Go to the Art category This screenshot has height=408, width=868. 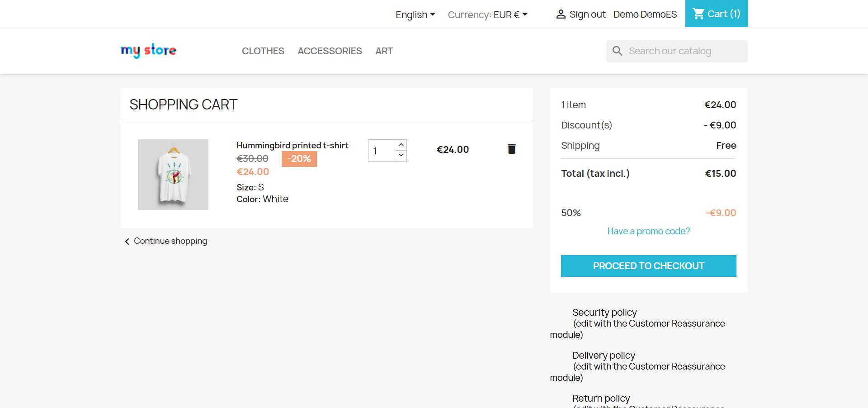point(384,51)
